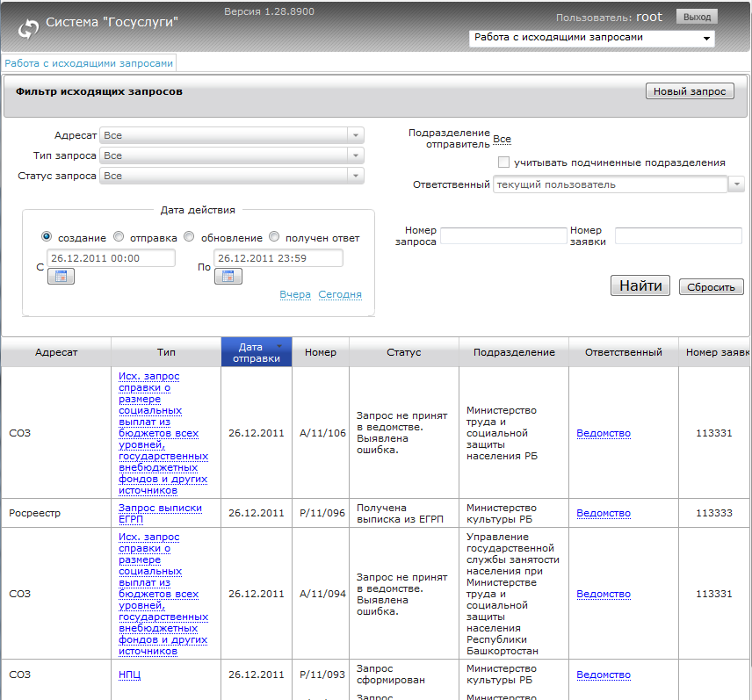
Task: Switch to Работа с исходящими запросами tab
Action: click(x=89, y=63)
